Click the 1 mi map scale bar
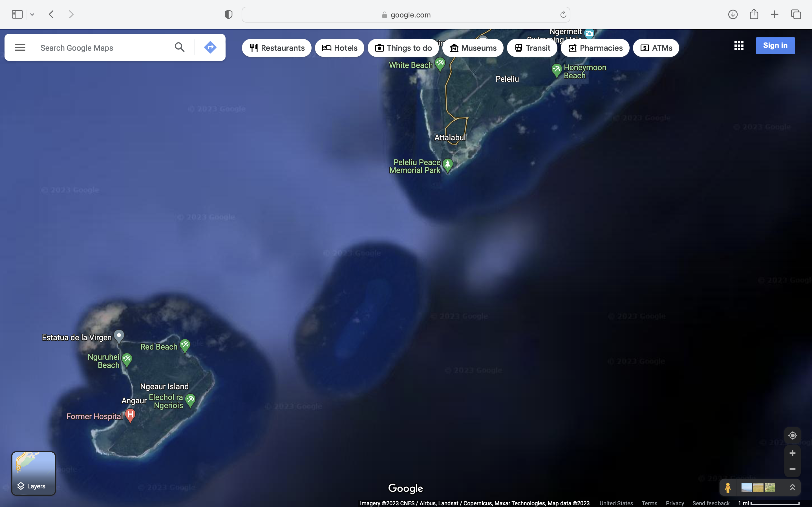Screen dimensions: 812x507 (x=768, y=503)
